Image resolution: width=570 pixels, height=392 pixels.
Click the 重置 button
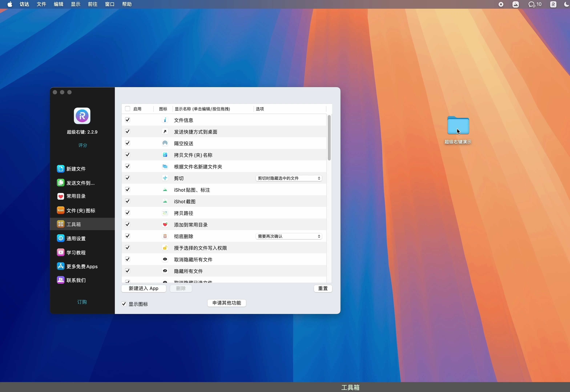[323, 288]
